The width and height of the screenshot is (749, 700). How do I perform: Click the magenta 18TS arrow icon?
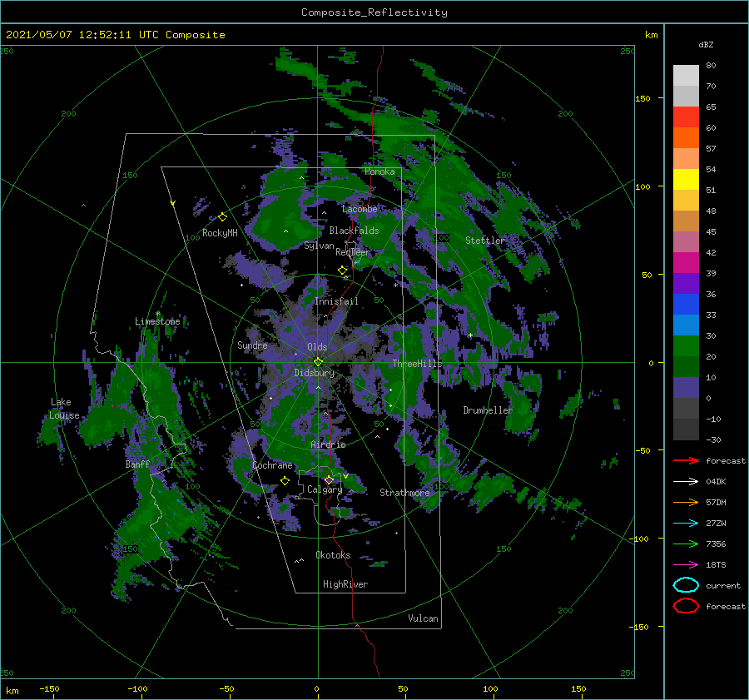(x=686, y=565)
